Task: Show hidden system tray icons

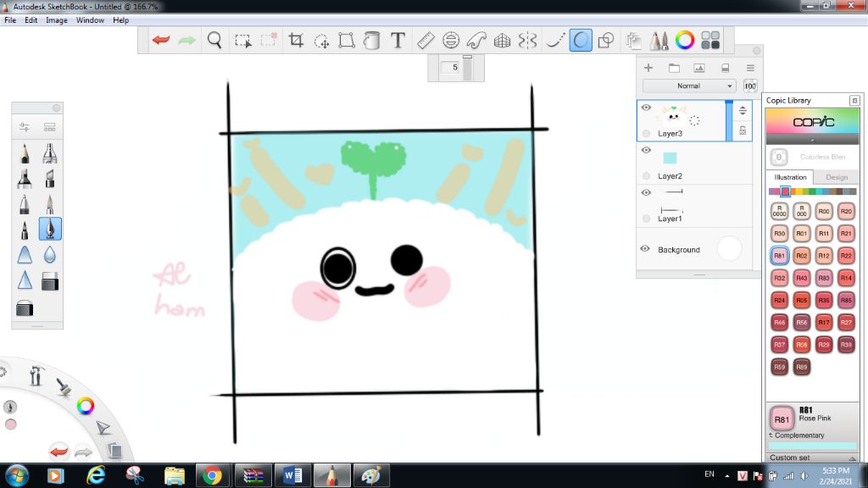Action: (x=726, y=476)
